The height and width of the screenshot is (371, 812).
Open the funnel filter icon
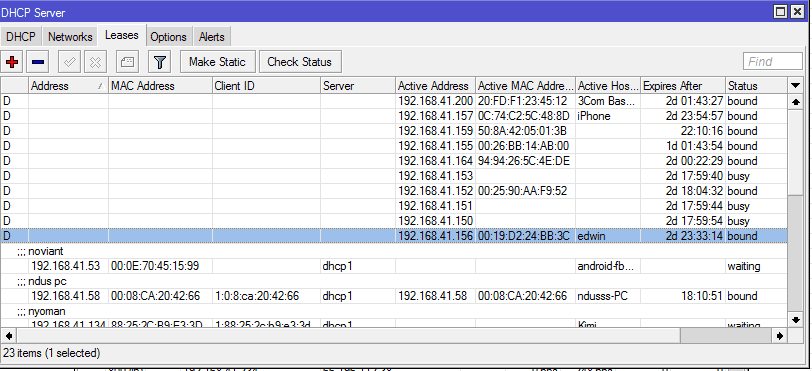[x=160, y=62]
